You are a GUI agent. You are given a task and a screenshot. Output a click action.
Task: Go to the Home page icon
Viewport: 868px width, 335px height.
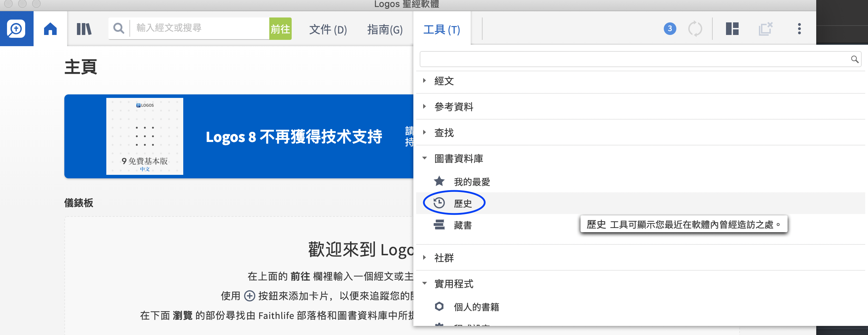click(x=50, y=29)
